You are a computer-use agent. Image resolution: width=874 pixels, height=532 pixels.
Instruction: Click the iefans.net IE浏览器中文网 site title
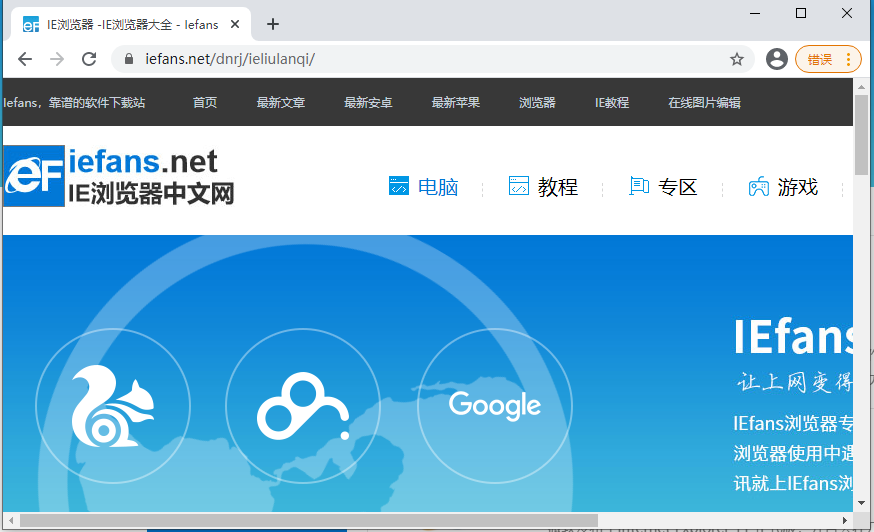(x=150, y=177)
